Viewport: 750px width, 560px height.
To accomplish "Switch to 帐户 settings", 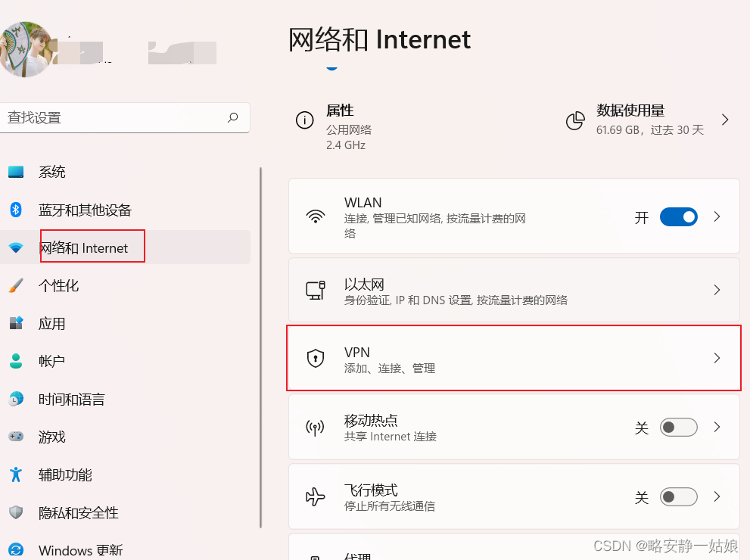I will pyautogui.click(x=124, y=361).
